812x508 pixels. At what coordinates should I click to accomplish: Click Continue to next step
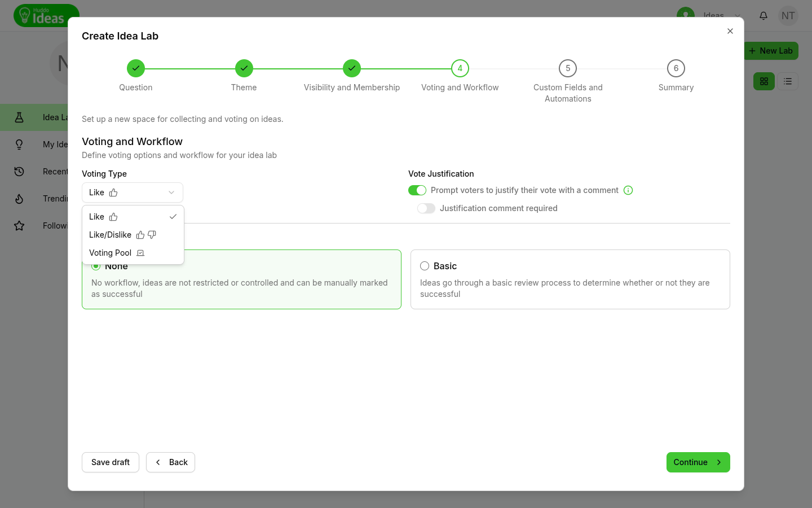click(x=698, y=462)
